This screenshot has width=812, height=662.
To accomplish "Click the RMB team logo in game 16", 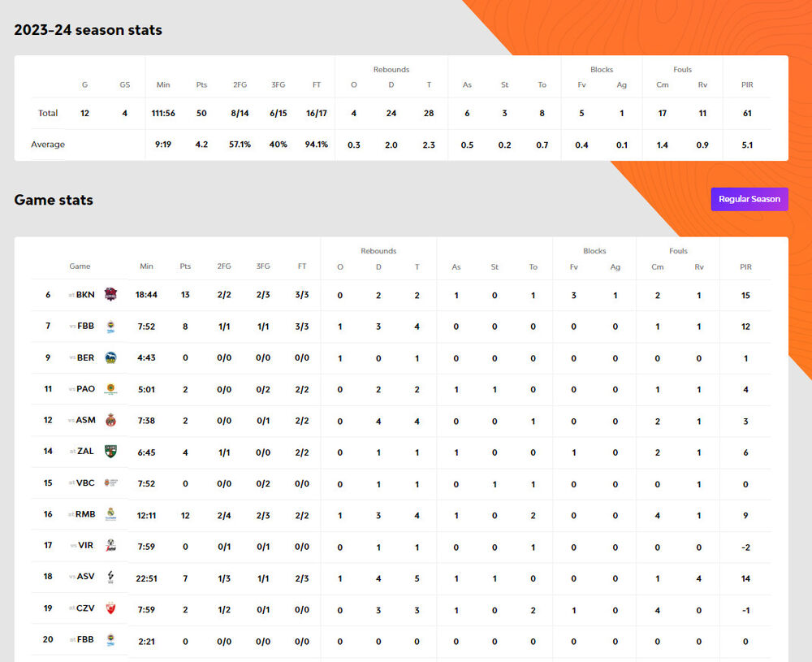I will 110,514.
